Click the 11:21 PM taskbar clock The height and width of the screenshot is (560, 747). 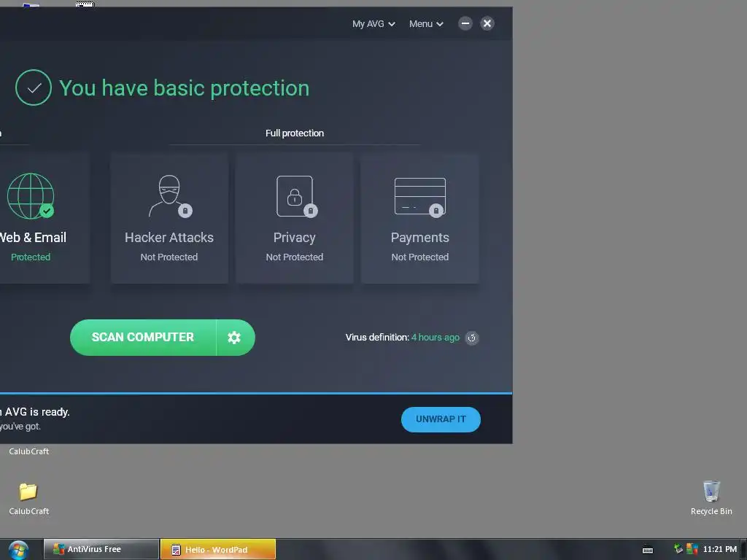pos(719,549)
